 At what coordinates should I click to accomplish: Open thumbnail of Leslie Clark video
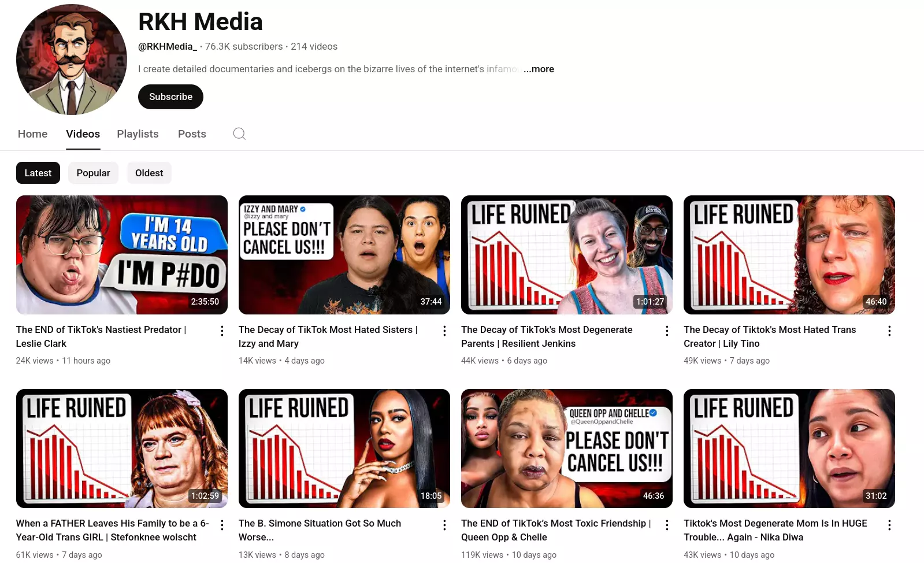[122, 255]
